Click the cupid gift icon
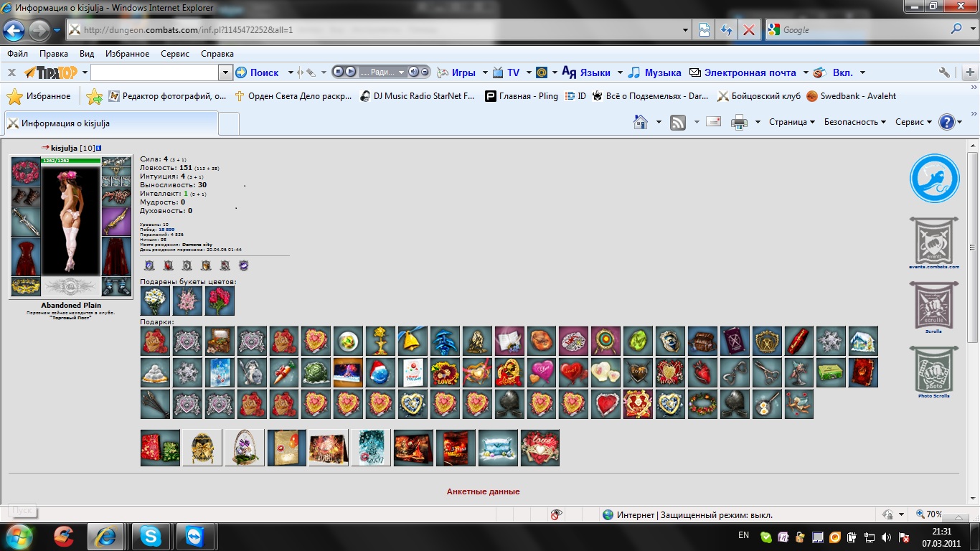 click(799, 404)
